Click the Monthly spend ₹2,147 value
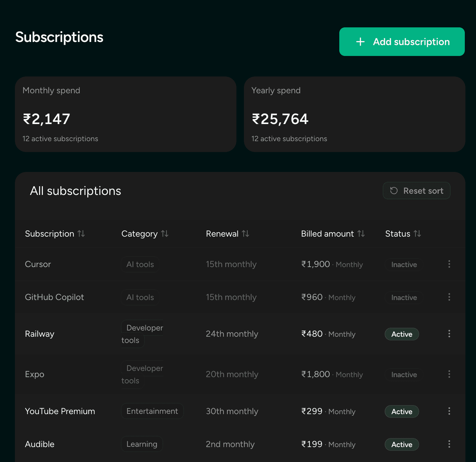Image resolution: width=476 pixels, height=462 pixels. click(x=47, y=119)
